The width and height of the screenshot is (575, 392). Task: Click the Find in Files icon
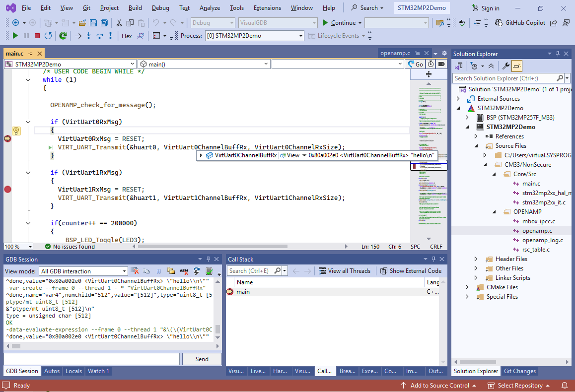coord(440,23)
